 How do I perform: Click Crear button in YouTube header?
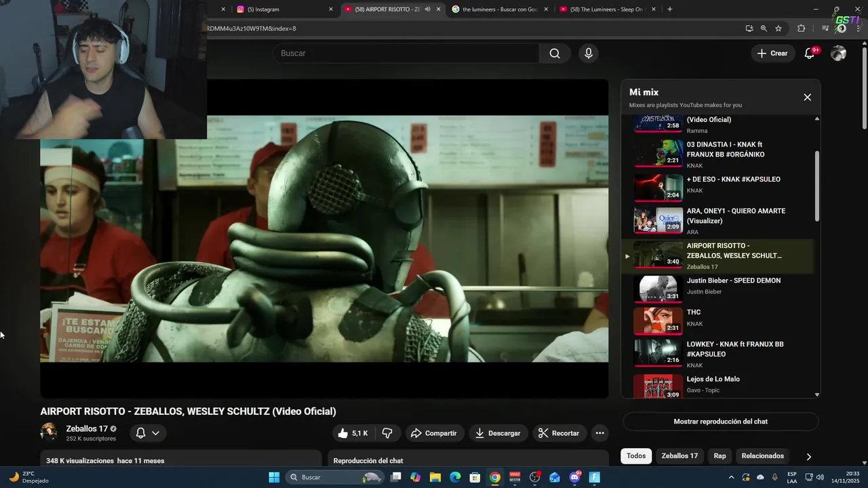[x=772, y=54]
